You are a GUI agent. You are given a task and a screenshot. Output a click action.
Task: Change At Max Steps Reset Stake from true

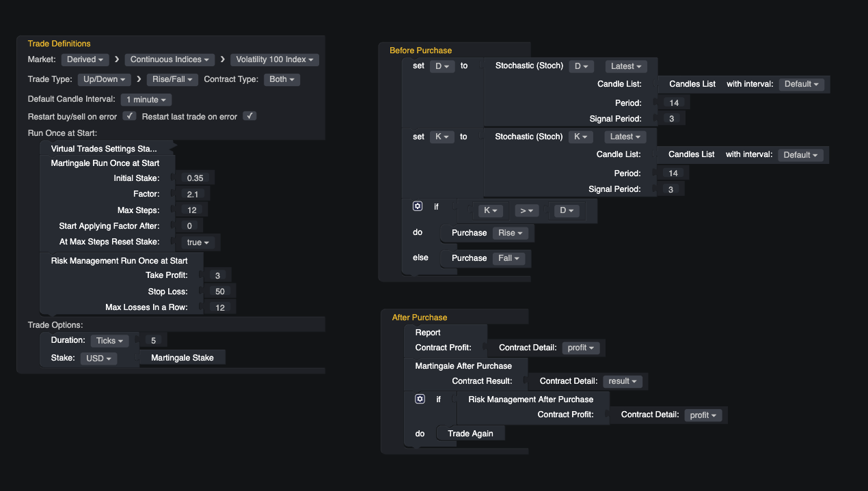197,242
